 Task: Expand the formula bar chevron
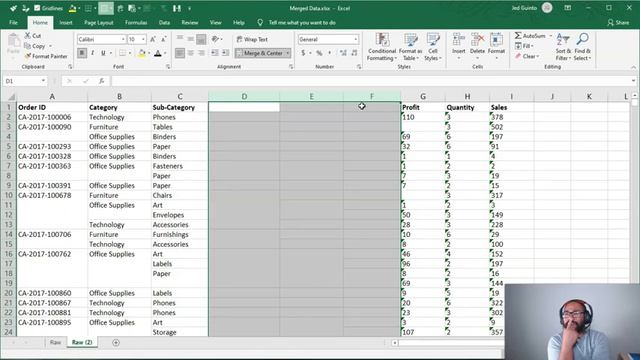click(x=633, y=81)
